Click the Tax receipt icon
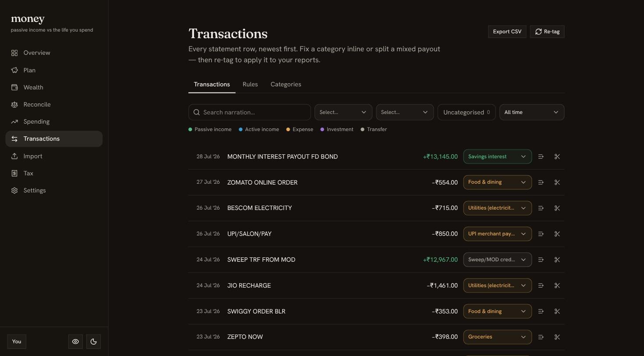 pyautogui.click(x=14, y=173)
